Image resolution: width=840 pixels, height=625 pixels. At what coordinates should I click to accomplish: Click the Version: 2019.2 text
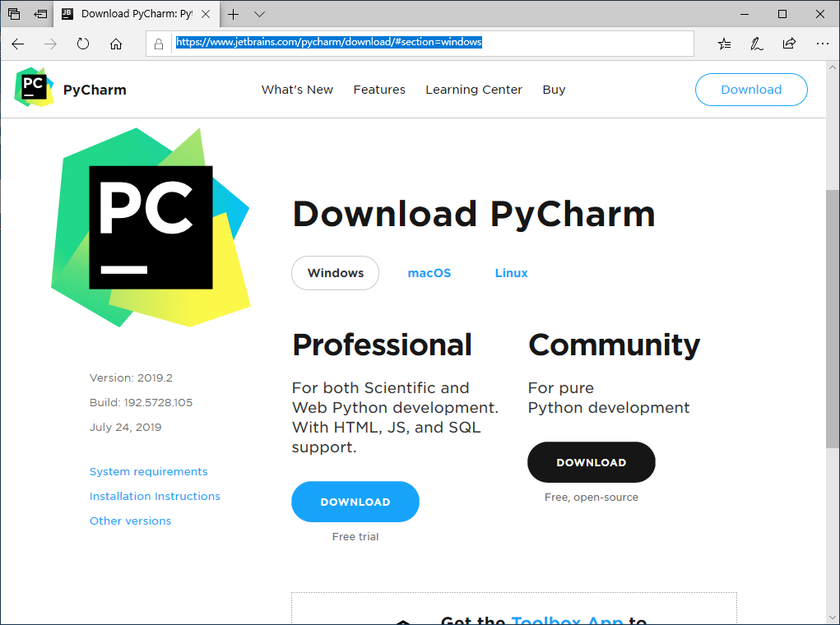click(x=132, y=378)
